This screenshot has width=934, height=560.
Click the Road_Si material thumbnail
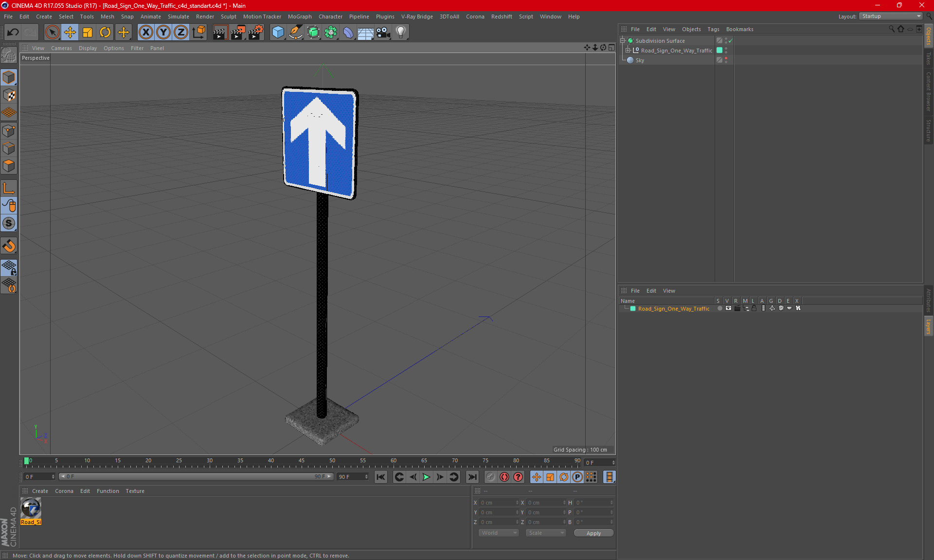pyautogui.click(x=32, y=508)
